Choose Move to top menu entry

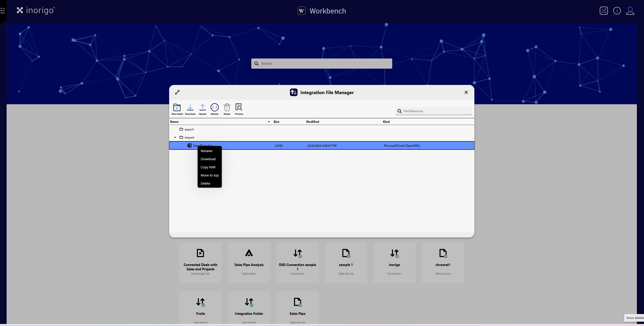pos(209,175)
